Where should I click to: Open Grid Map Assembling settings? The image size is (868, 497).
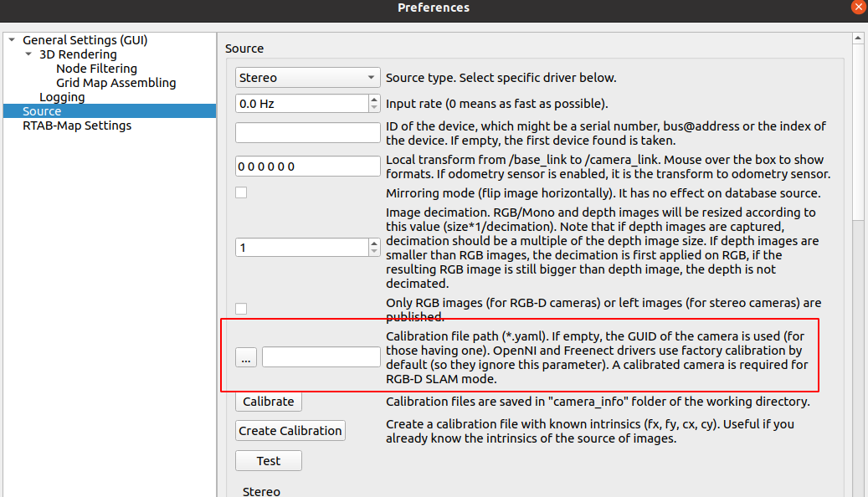[x=116, y=83]
